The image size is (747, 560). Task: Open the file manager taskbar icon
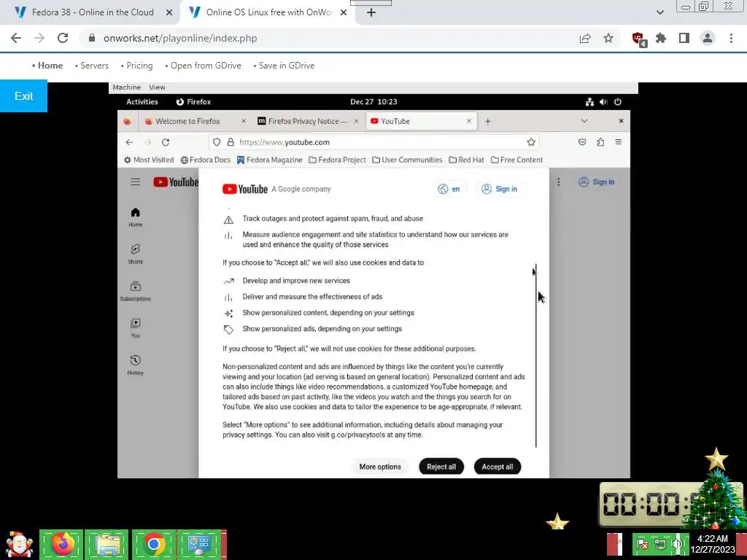[x=107, y=544]
